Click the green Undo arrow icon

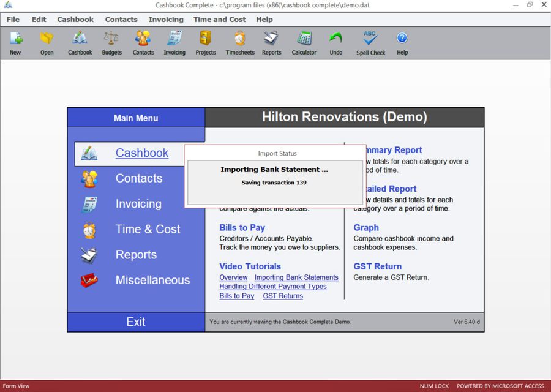[x=335, y=38]
